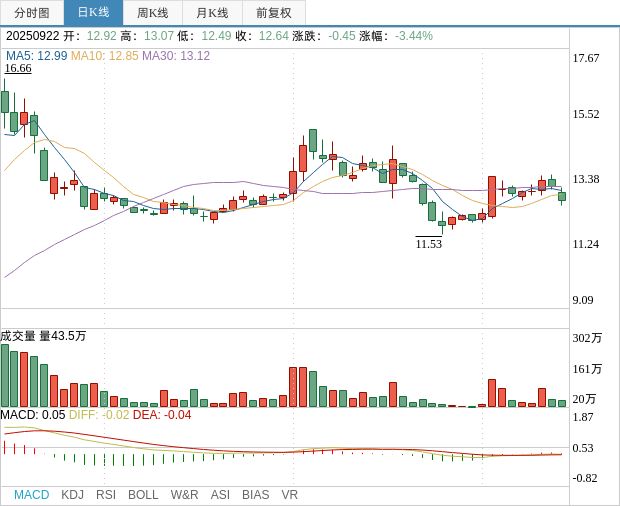Click the 11.53 low price marker
The height and width of the screenshot is (506, 620).
click(428, 244)
